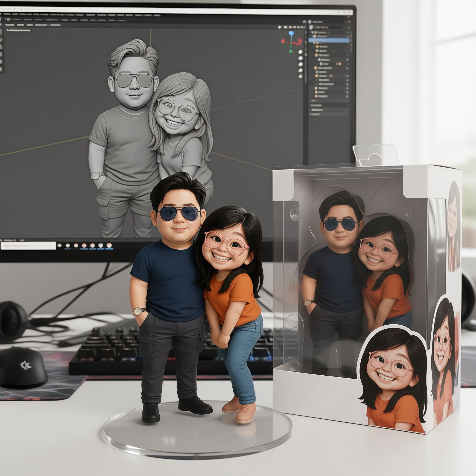
Task: Click leftmost viewport shading icon in viewport header
Action: (279, 27)
